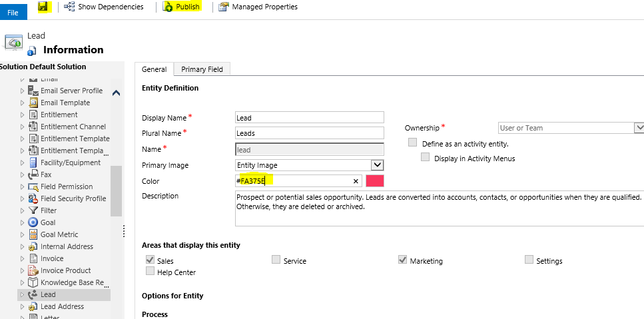Image resolution: width=644 pixels, height=319 pixels.
Task: Toggle the Marketing area checkbox
Action: pyautogui.click(x=403, y=260)
